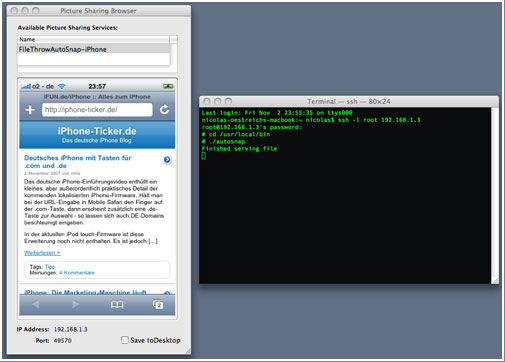Click the 23:57 clock in iPhone status bar
Screen dimensions: 505x362
(97, 86)
